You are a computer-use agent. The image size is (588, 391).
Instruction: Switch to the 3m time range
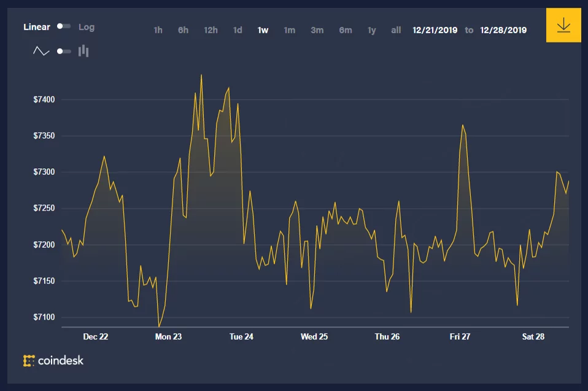click(x=317, y=30)
